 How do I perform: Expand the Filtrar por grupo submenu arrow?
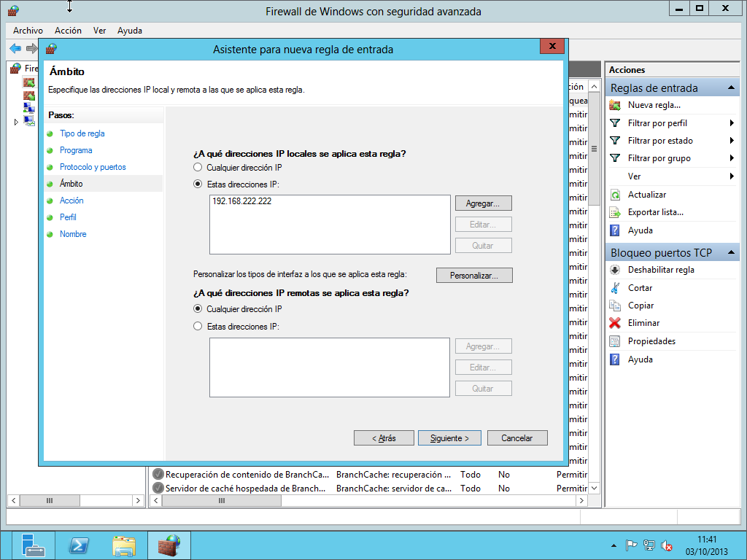pos(732,158)
